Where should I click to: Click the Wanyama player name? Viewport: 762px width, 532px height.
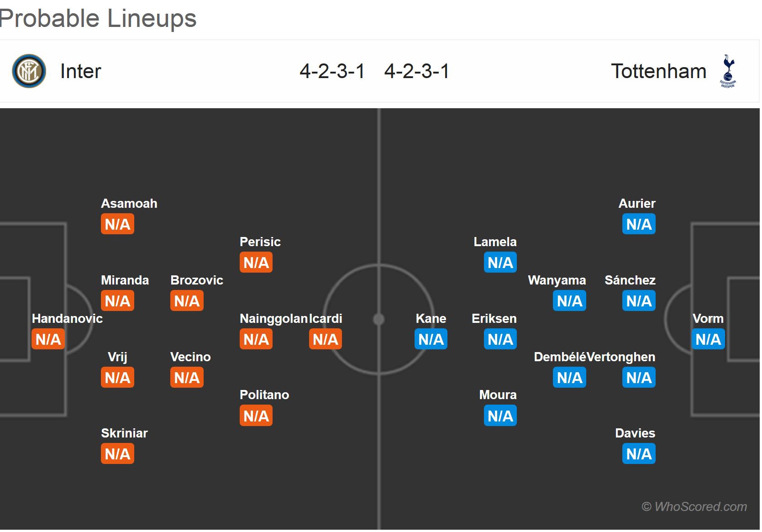click(x=557, y=280)
